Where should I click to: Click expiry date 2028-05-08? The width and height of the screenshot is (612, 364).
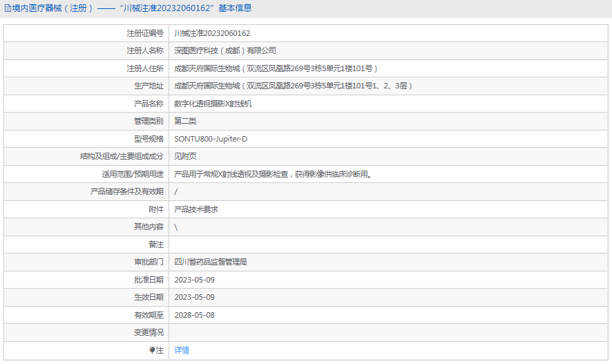194,315
